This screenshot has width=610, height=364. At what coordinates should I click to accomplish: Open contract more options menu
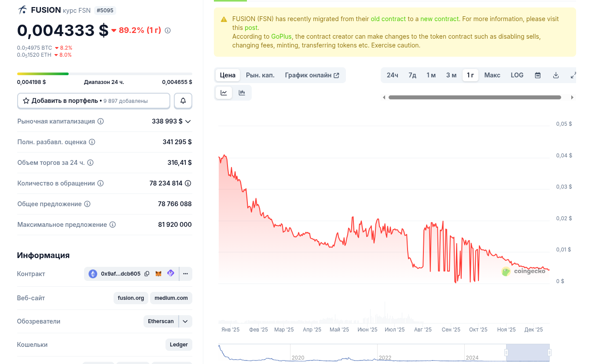(x=185, y=274)
